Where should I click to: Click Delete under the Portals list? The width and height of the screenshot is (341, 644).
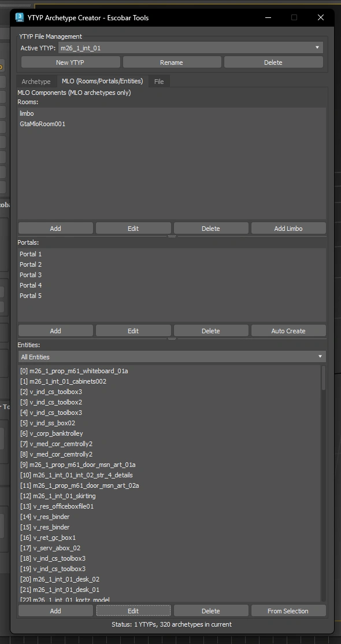(x=211, y=330)
